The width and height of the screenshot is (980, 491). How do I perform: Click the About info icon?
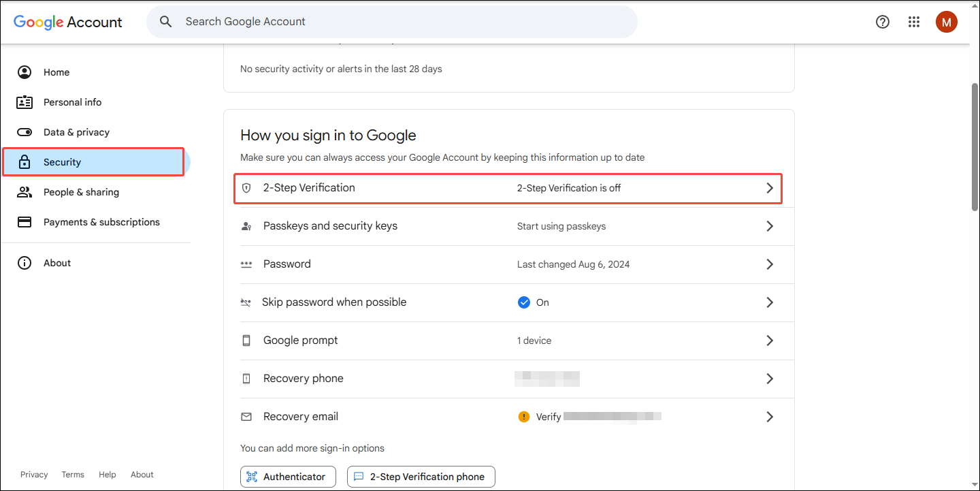[24, 263]
